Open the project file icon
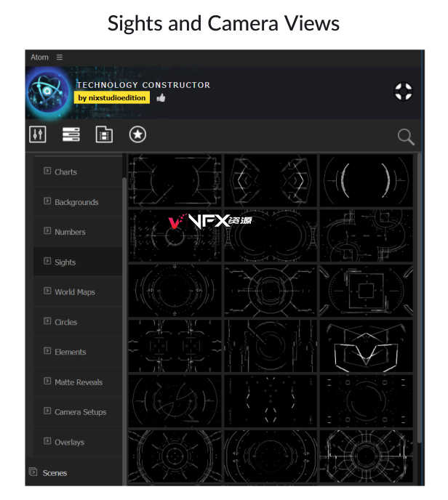The image size is (448, 500). 104,134
